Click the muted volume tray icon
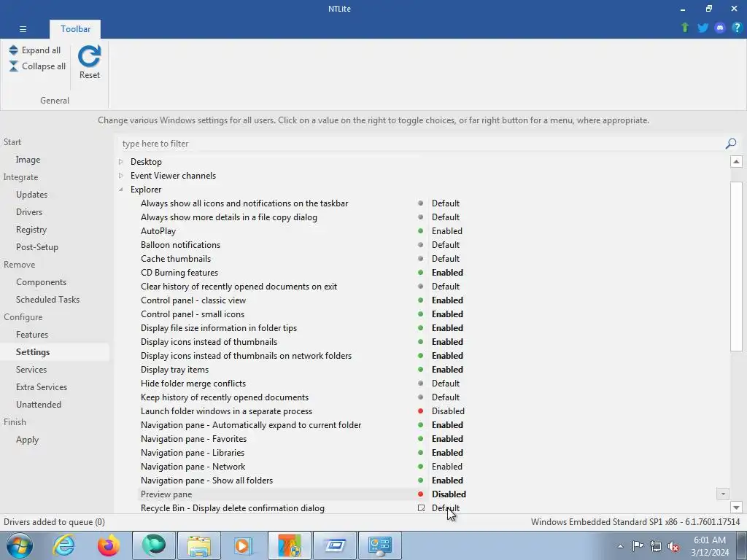The image size is (747, 560). pyautogui.click(x=673, y=546)
